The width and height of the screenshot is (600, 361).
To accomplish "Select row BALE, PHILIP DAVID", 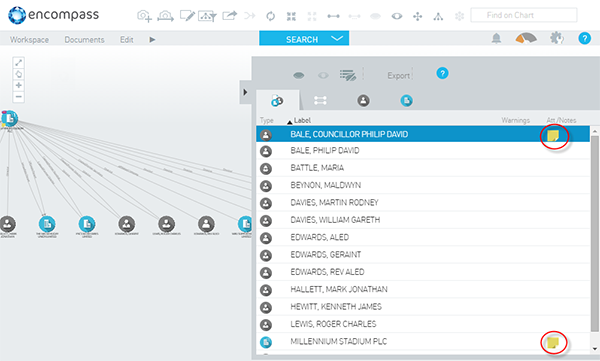I will click(x=423, y=151).
